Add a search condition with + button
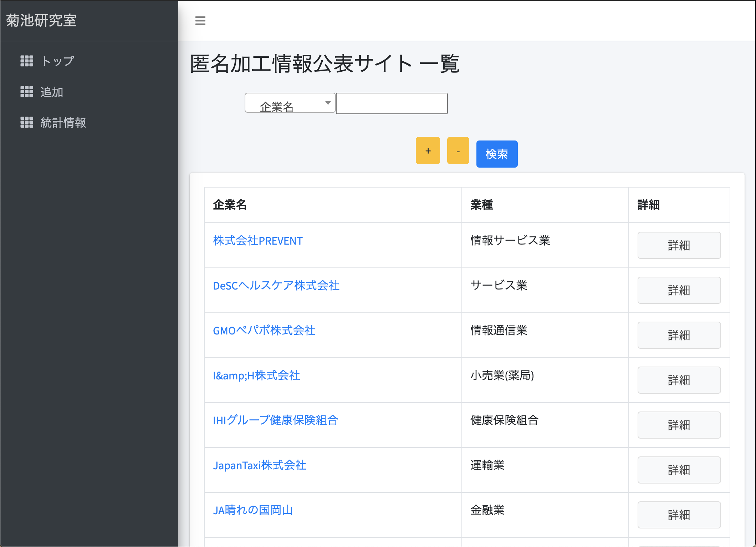This screenshot has height=547, width=756. (428, 151)
